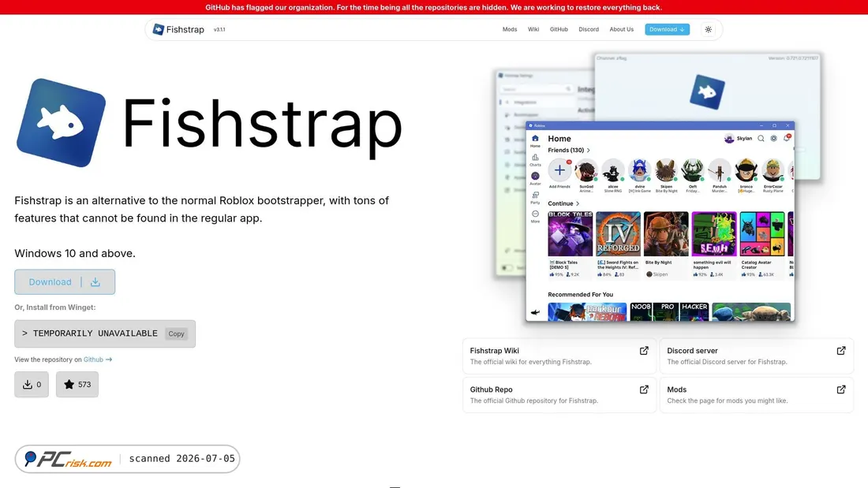Open the Mods card
The height and width of the screenshot is (488, 868).
[x=756, y=394]
